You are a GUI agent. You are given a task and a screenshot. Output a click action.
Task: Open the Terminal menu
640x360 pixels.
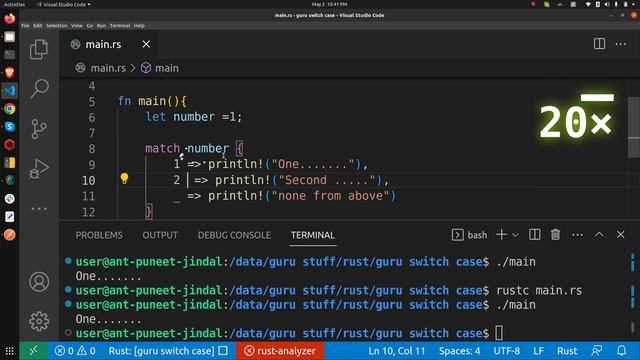pyautogui.click(x=120, y=26)
